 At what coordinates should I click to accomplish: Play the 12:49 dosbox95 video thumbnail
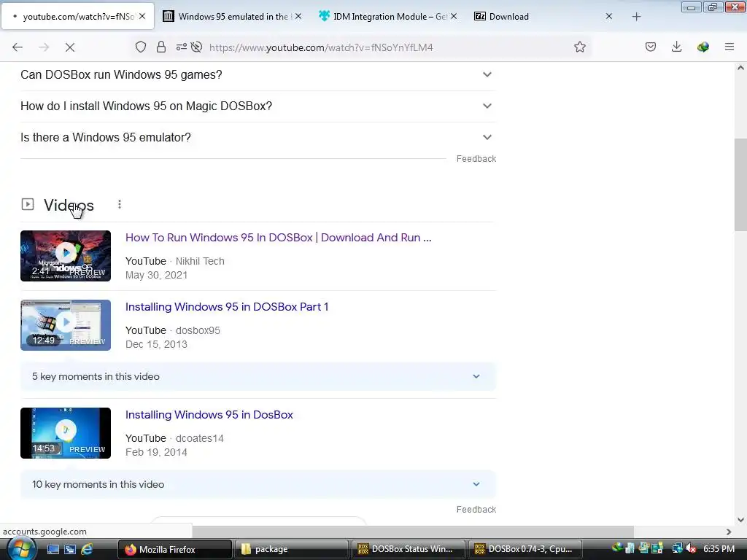click(66, 325)
